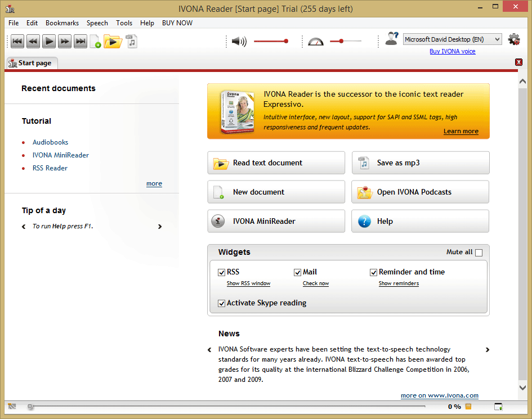The width and height of the screenshot is (532, 419).
Task: Click the speed gauge icon
Action: [x=315, y=42]
